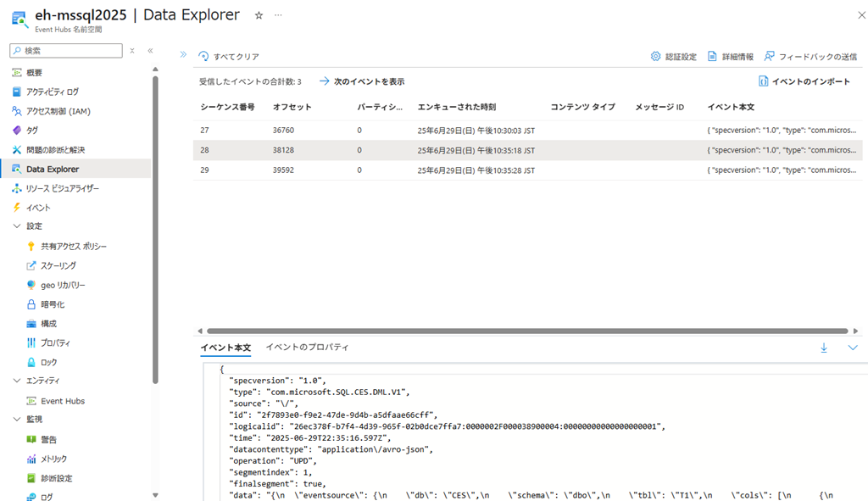Open アクセス制御 (IAM) page

[58, 111]
